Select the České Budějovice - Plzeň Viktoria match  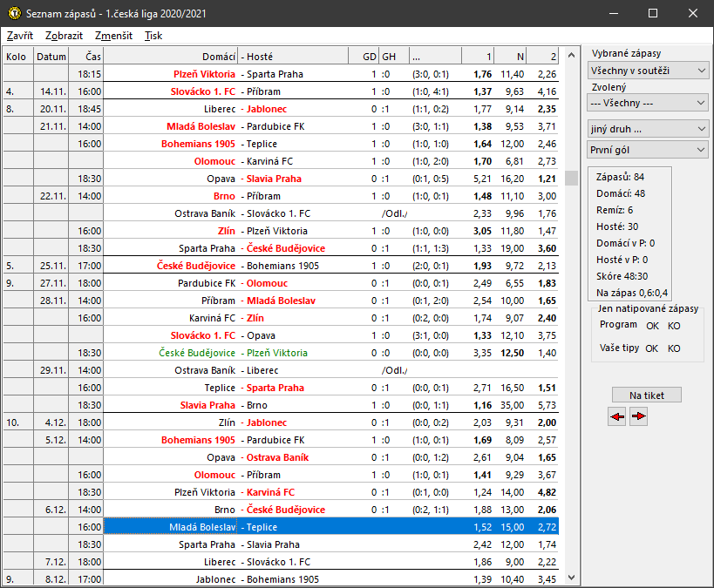(331, 353)
